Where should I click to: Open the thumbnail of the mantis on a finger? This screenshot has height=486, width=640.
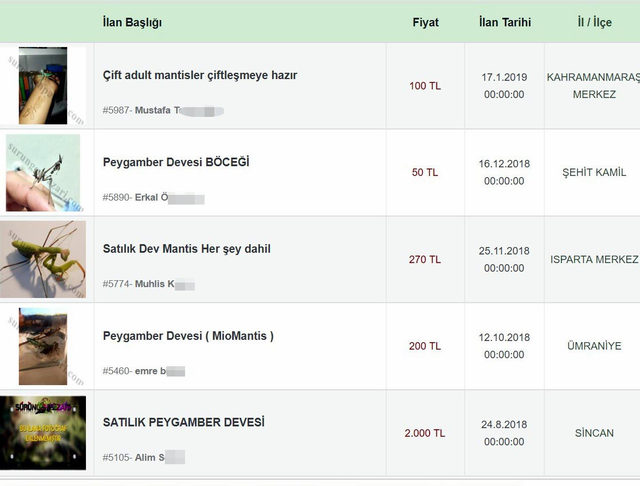(43, 173)
